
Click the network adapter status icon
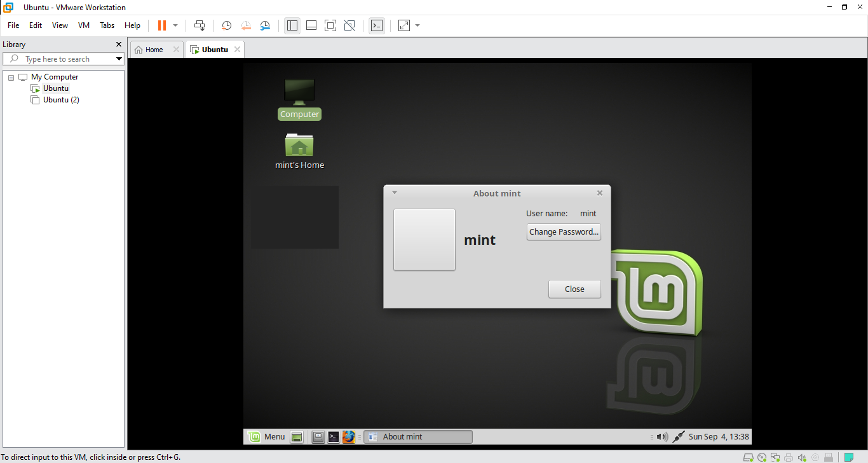click(775, 457)
